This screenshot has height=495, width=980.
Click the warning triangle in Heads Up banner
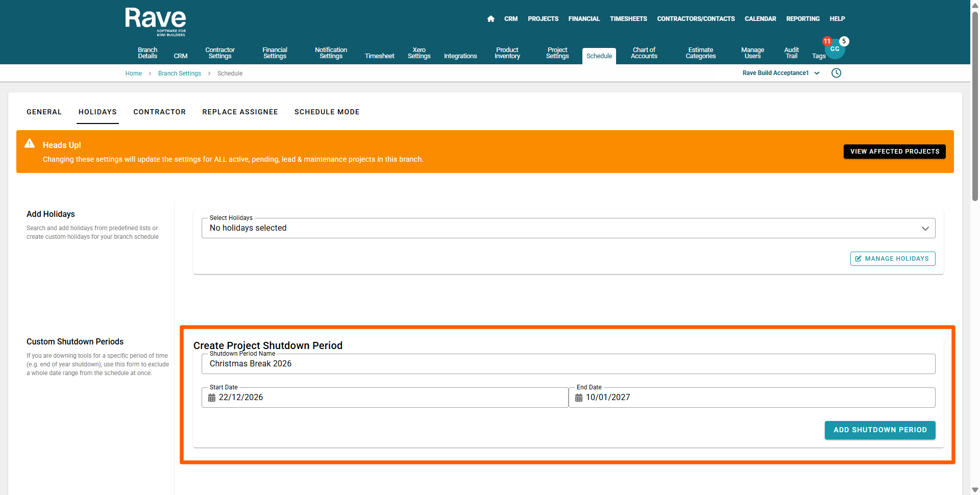point(30,144)
